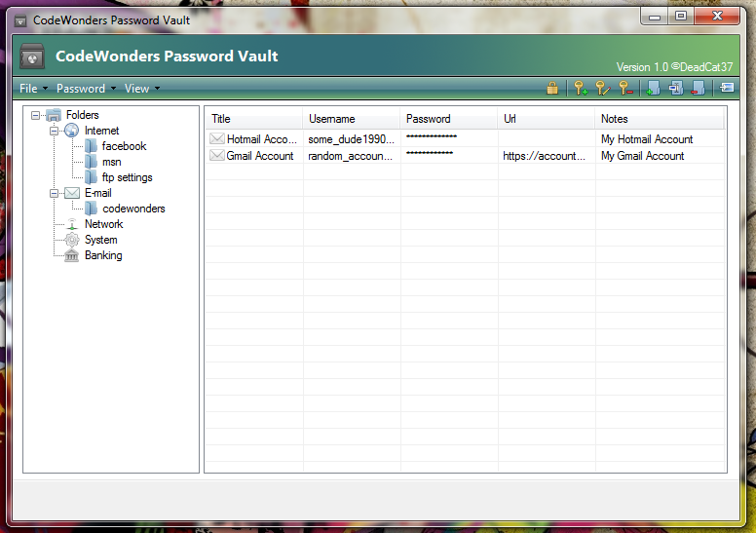Click the Internet globe icon in tree
The height and width of the screenshot is (533, 756).
coord(72,131)
